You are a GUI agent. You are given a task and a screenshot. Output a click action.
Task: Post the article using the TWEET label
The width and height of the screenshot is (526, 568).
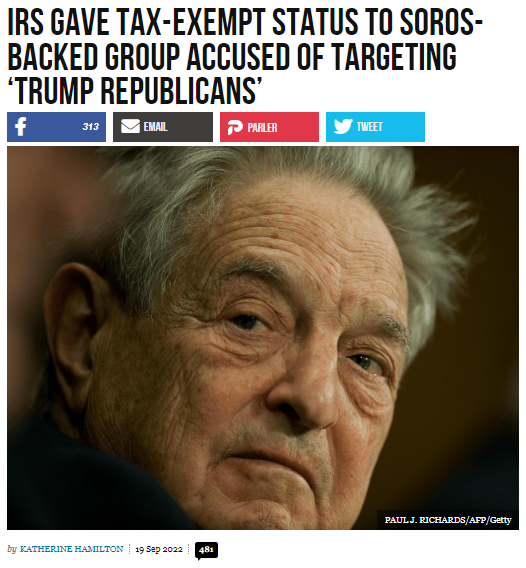point(370,126)
